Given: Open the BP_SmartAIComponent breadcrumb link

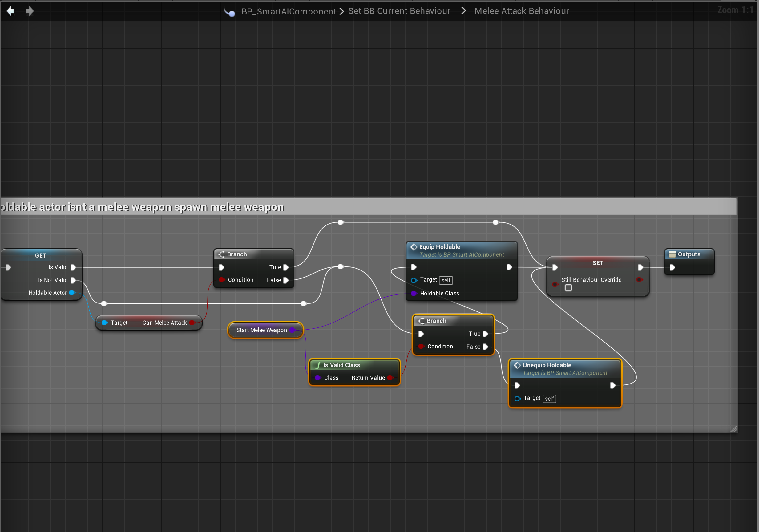Looking at the screenshot, I should coord(289,12).
